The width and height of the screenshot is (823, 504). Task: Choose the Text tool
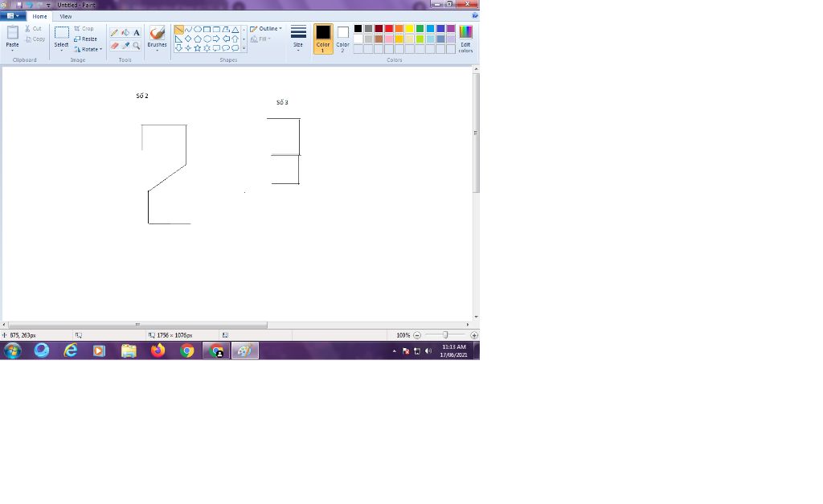[137, 33]
